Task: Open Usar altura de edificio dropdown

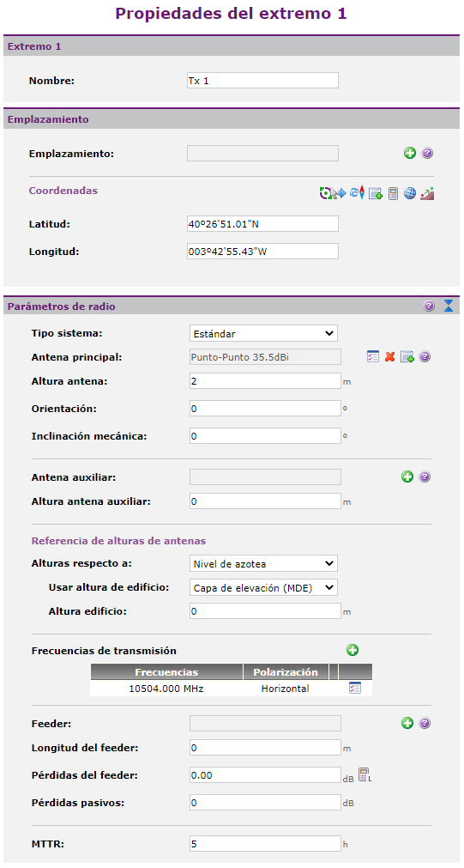Action: 263,588
